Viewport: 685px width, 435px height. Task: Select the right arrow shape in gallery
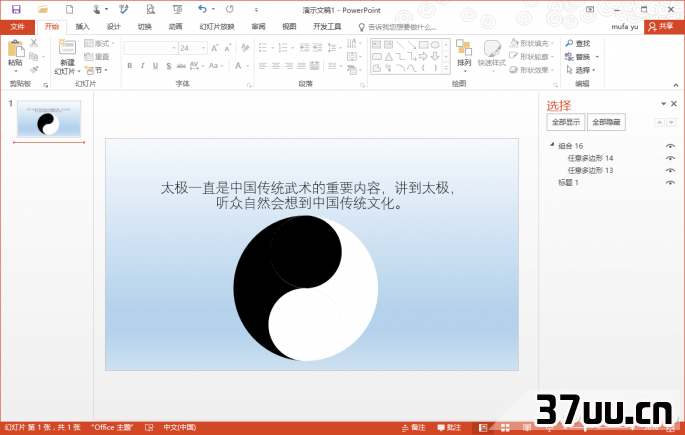423,56
